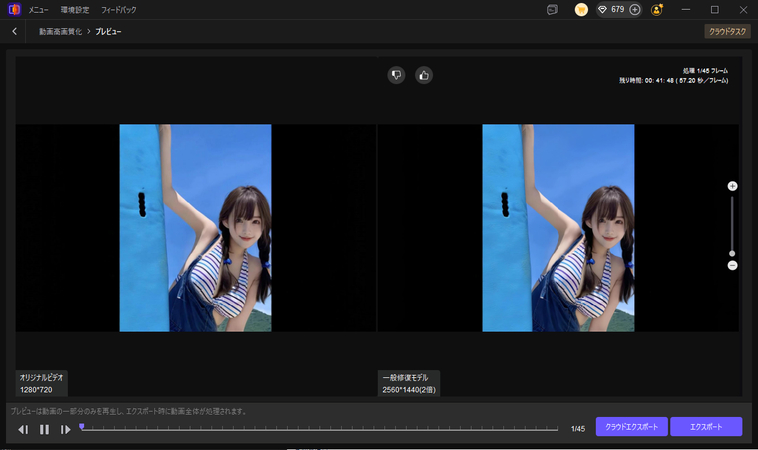This screenshot has width=758, height=450.
Task: Click the middle of the frame timeline
Action: point(319,429)
